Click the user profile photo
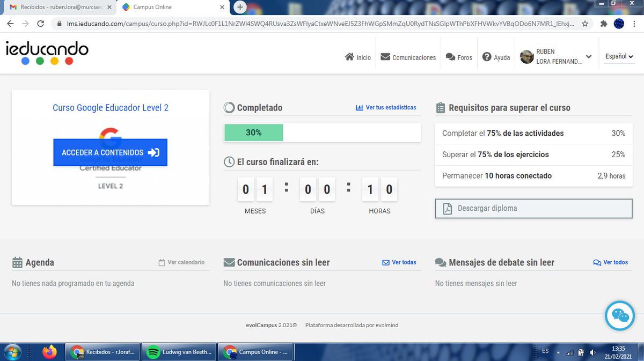 click(x=527, y=57)
